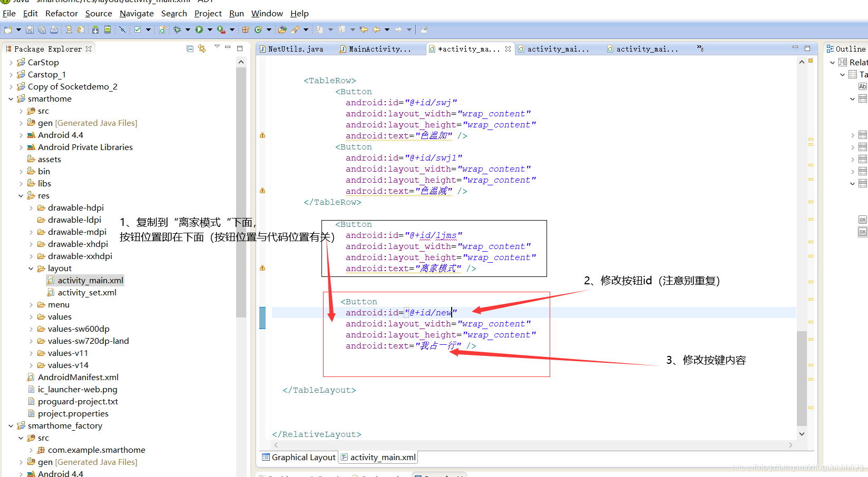Collapse the smarthome_factory project
Viewport: 868px width, 477px height.
(x=11, y=425)
